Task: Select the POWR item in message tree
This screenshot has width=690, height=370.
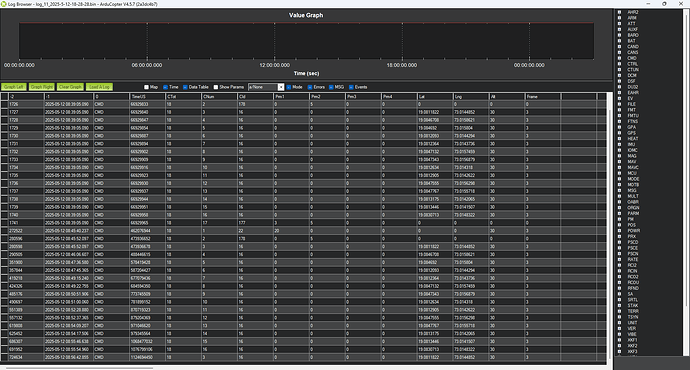Action: [x=634, y=231]
